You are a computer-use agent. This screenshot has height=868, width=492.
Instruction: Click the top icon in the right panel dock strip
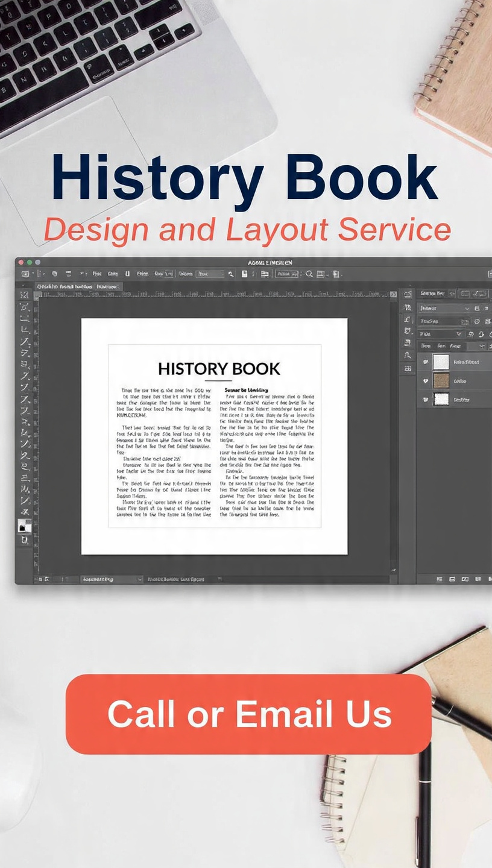[408, 294]
